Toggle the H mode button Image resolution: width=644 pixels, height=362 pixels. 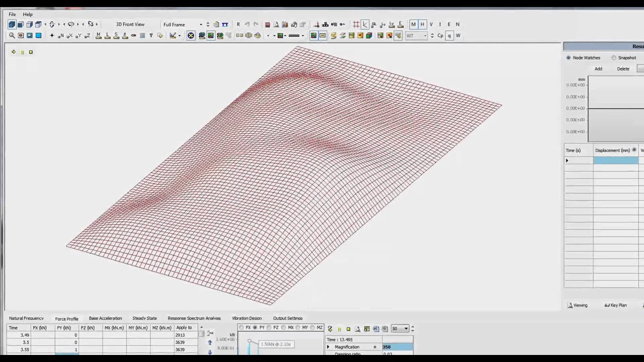[x=422, y=24]
